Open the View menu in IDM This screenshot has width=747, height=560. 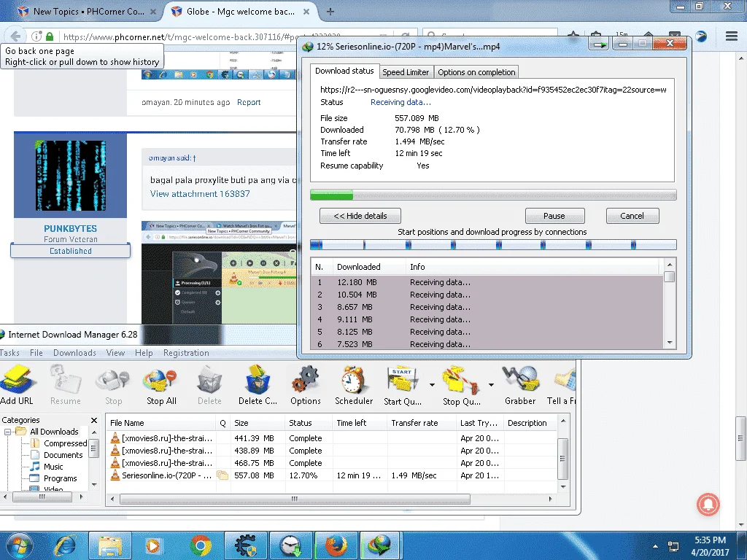tap(115, 353)
